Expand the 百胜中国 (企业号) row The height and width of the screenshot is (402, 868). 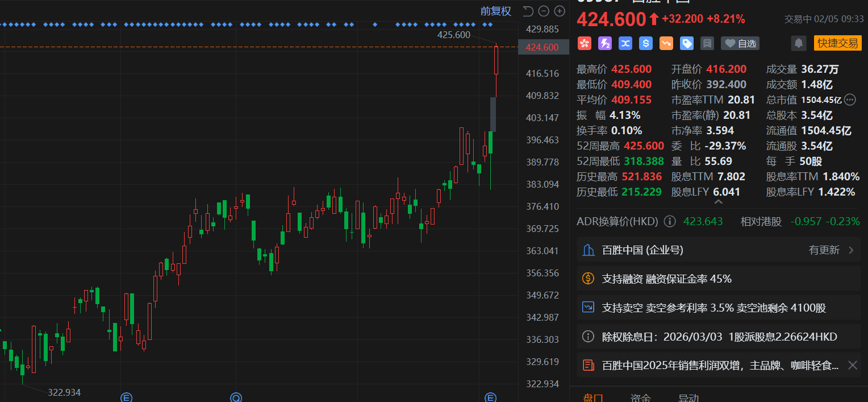point(850,250)
